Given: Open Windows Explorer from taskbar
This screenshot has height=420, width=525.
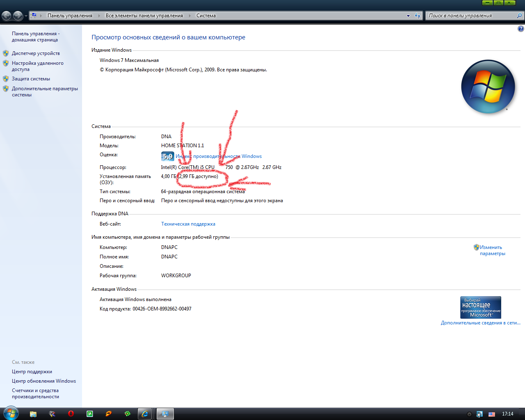Looking at the screenshot, I should coord(33,414).
